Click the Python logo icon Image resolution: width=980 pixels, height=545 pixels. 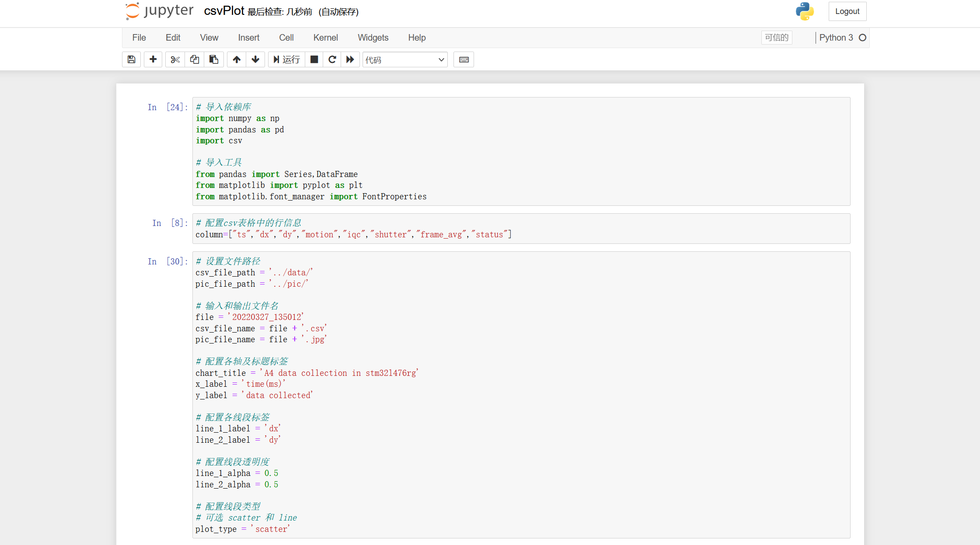click(x=805, y=11)
